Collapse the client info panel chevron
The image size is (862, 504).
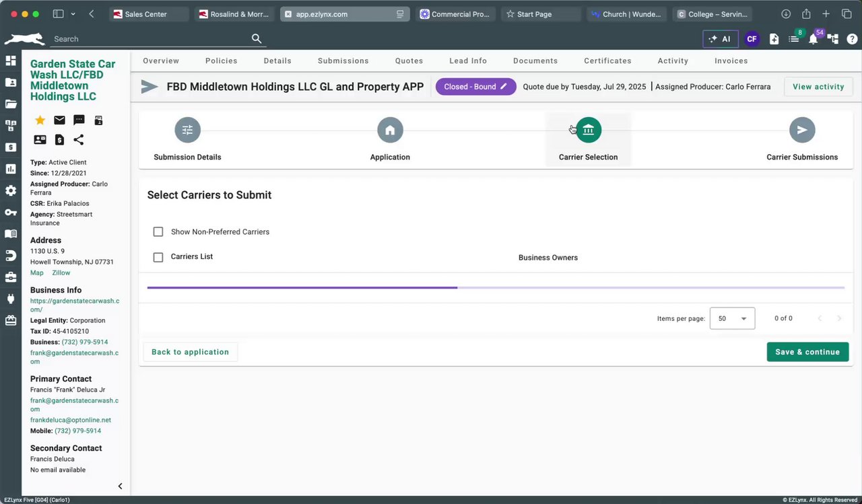(x=120, y=486)
